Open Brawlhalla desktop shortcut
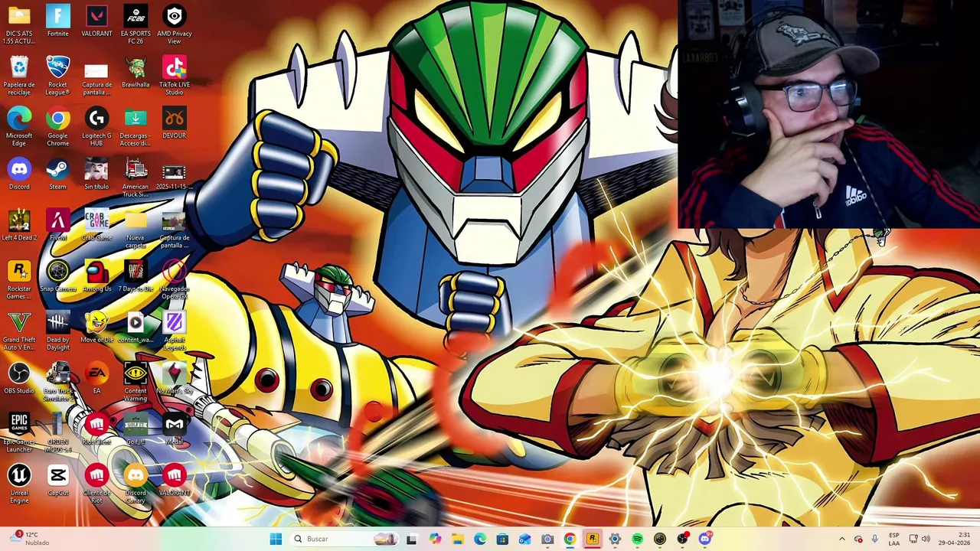 [x=136, y=73]
